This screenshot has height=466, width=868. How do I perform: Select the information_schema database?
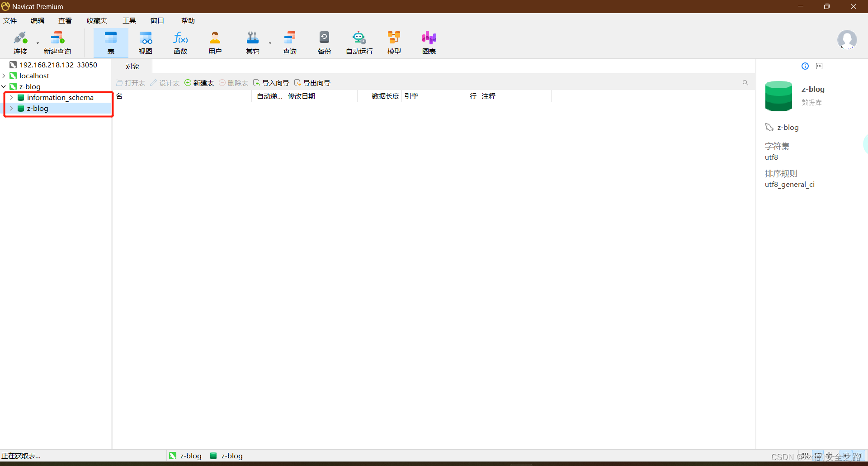(x=60, y=97)
